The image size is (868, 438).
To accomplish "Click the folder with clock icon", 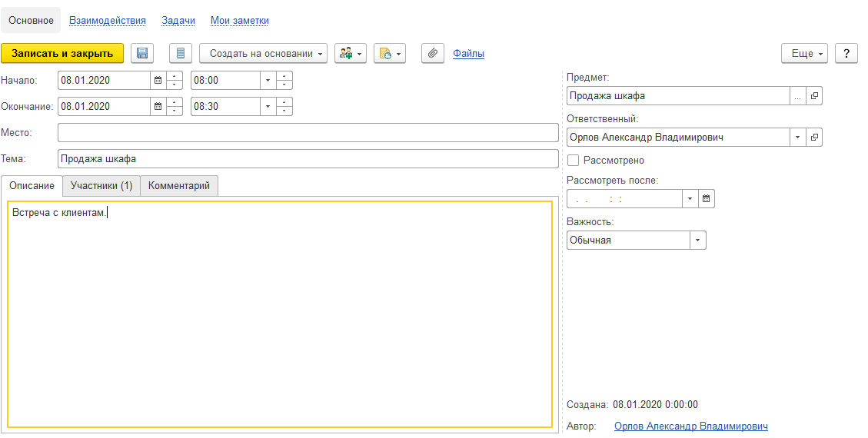I will pyautogui.click(x=390, y=53).
